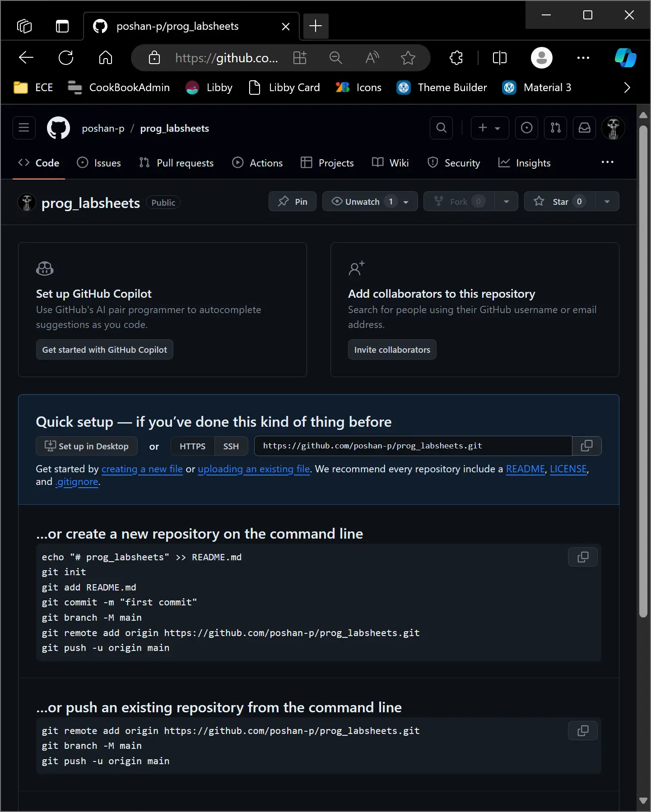Close the poshan-p/prog_labsheets tab

tap(286, 27)
